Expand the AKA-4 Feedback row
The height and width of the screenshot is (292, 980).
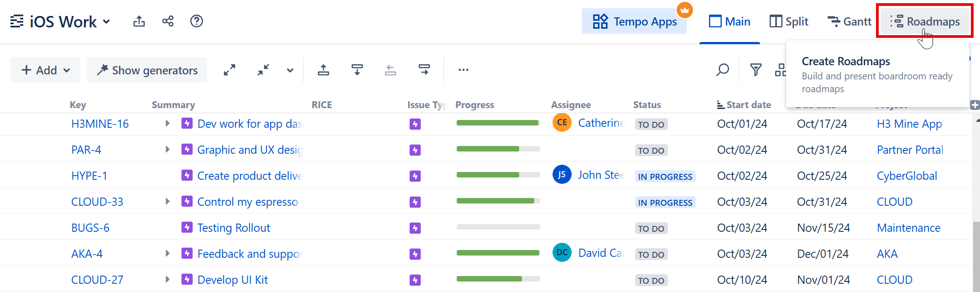tap(167, 254)
